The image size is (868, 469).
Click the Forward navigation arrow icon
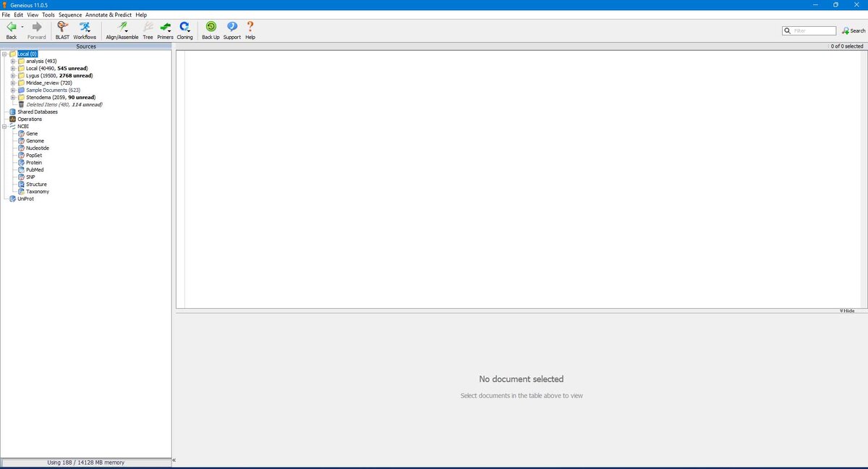(x=37, y=27)
